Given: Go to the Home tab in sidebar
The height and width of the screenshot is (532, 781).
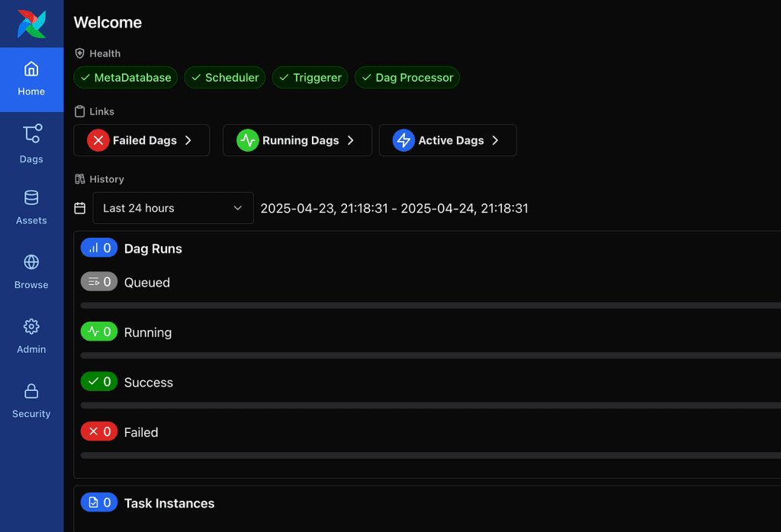Looking at the screenshot, I should (31, 79).
